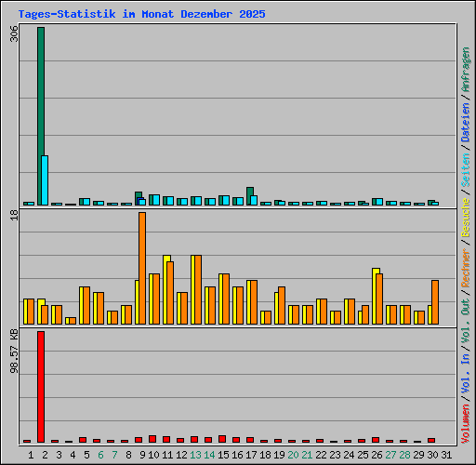Click the day '1' axis label
This screenshot has height=465, width=476.
[x=31, y=455]
